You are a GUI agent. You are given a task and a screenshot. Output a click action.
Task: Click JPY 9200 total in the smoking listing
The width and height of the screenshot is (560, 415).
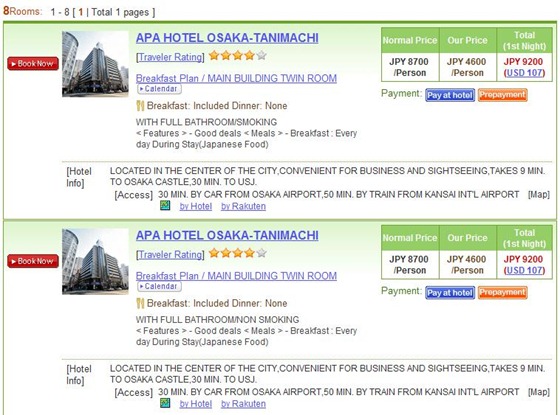tap(523, 61)
